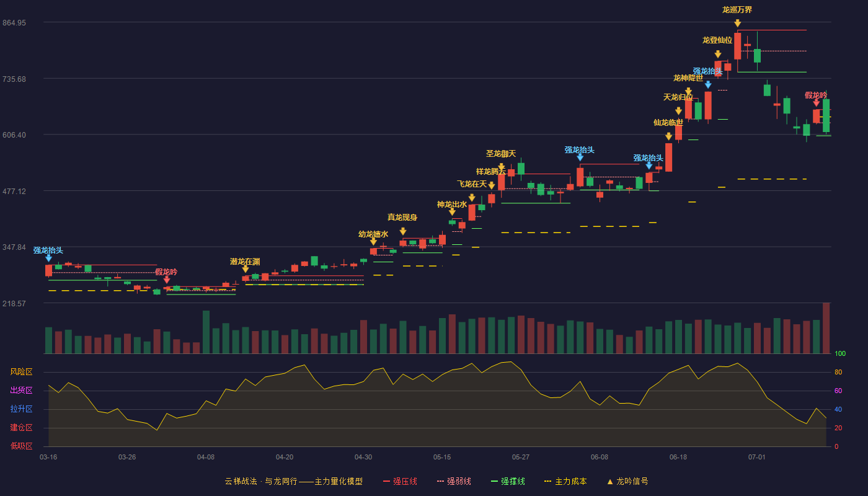Click the 仙龙临世 signal arrow
This screenshot has height=496, width=868.
(668, 136)
